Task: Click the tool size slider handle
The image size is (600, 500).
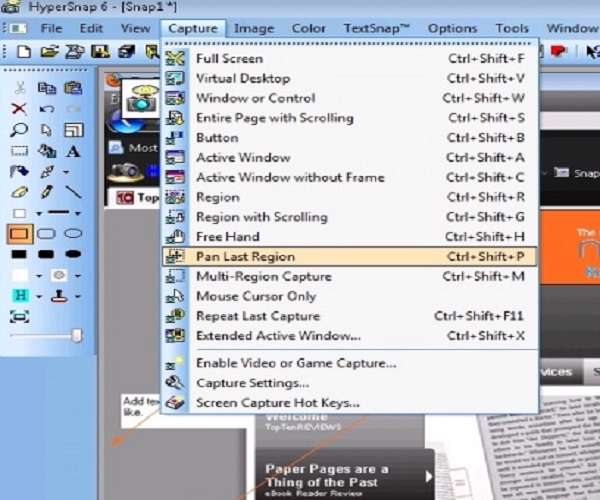Action: [x=77, y=336]
